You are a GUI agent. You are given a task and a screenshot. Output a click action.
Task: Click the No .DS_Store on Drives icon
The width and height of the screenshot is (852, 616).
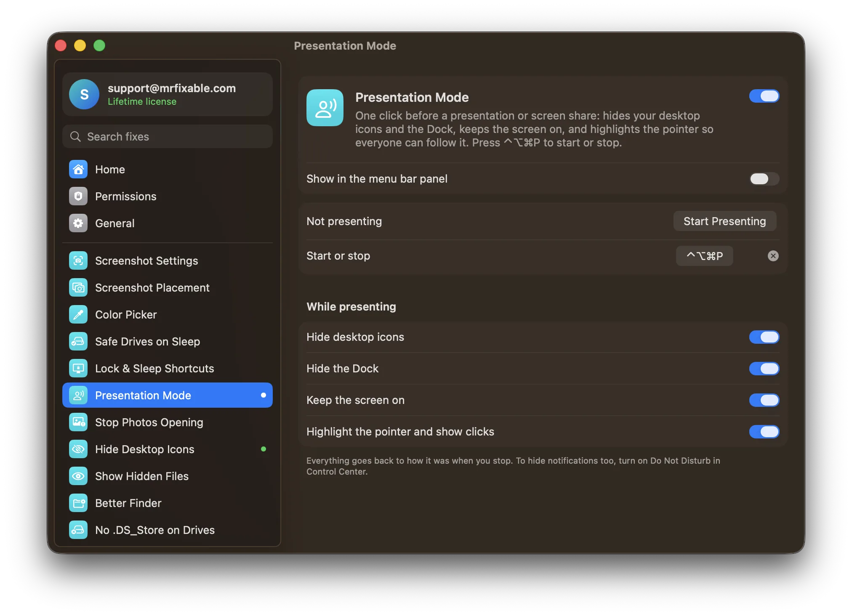[78, 530]
